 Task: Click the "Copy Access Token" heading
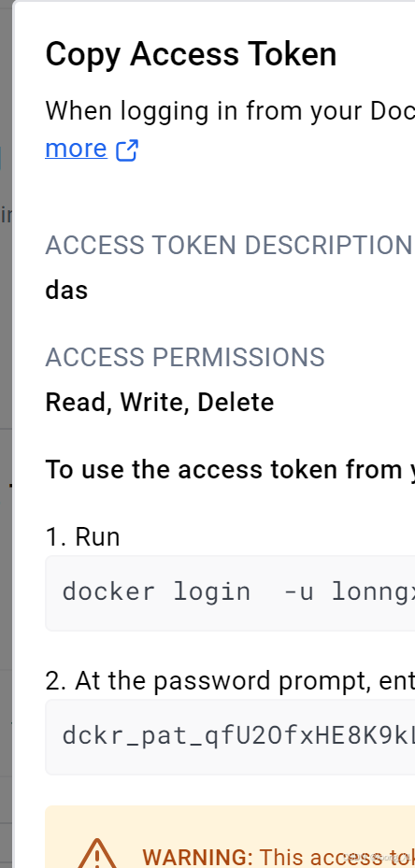point(192,54)
